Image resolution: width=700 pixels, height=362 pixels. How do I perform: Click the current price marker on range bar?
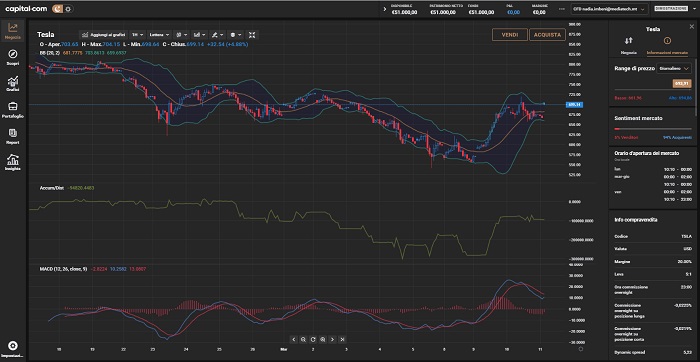(x=681, y=83)
